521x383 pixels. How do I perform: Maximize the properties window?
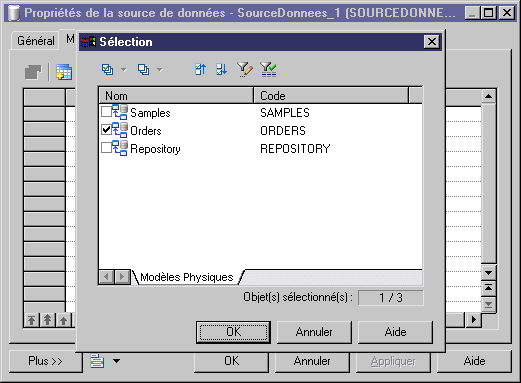489,13
